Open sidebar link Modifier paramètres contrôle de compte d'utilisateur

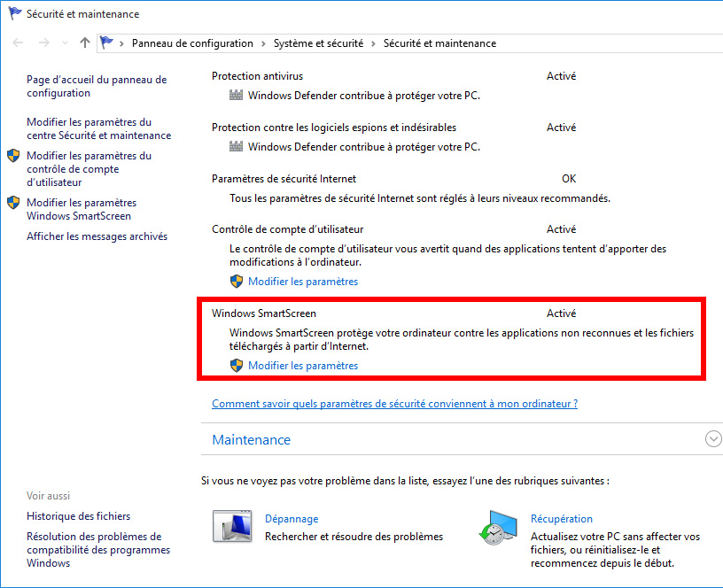(x=89, y=168)
